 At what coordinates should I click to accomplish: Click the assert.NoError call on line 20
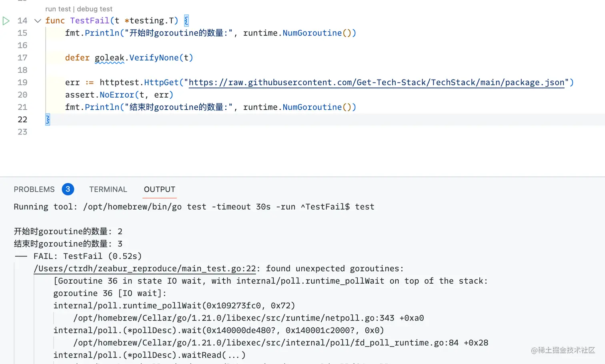117,95
